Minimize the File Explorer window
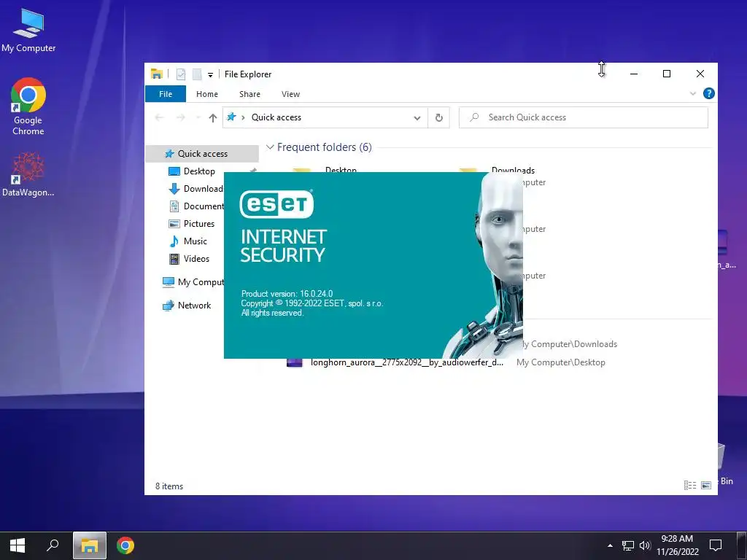 (x=634, y=74)
